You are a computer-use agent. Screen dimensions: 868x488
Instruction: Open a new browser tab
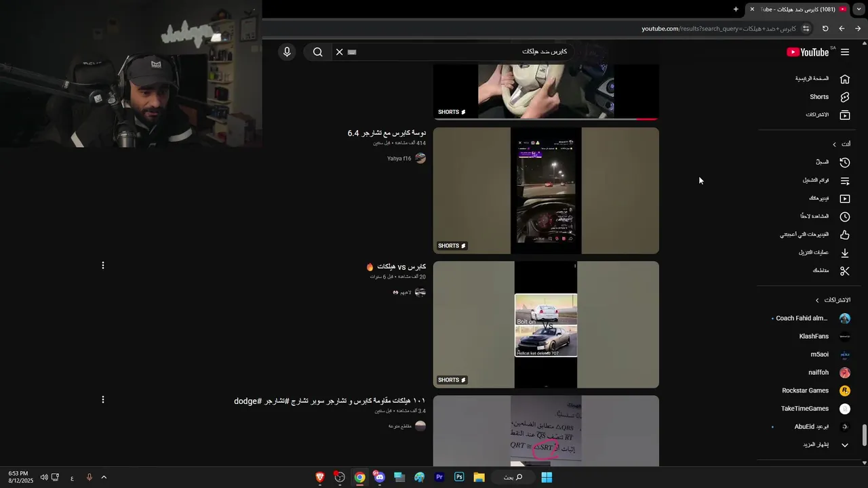coord(736,9)
